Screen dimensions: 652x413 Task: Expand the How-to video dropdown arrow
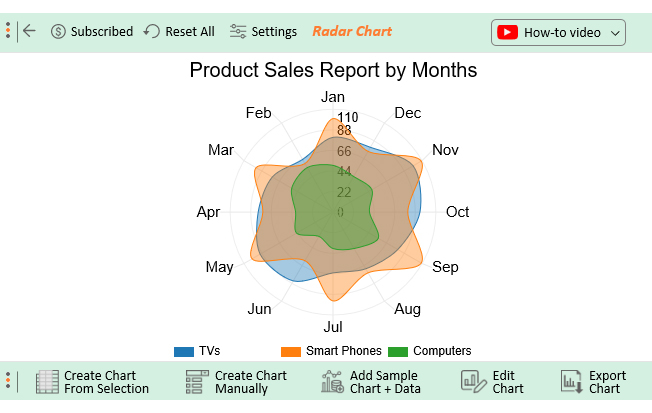(x=615, y=33)
